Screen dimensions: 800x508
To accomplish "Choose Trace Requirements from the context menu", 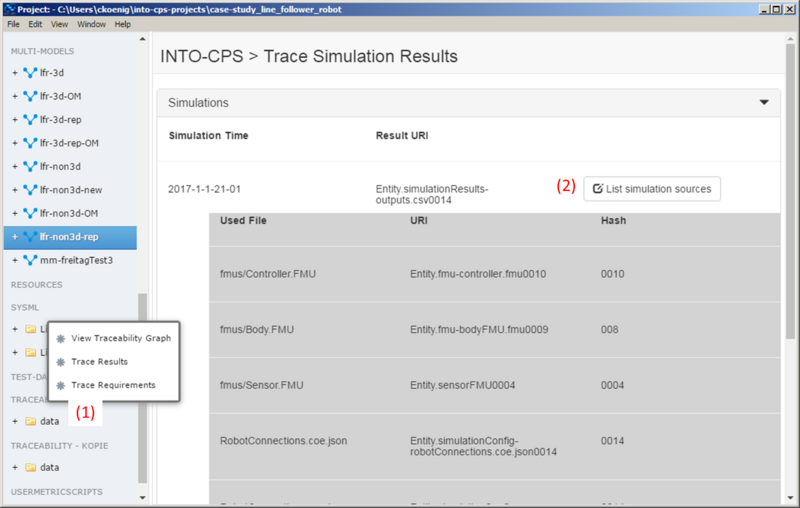I will (x=113, y=384).
